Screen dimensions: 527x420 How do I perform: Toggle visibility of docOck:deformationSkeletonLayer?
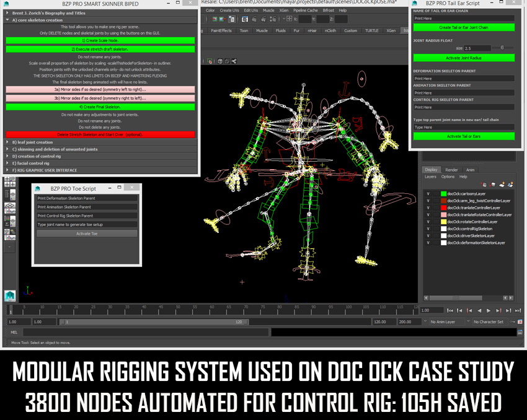pyautogui.click(x=428, y=243)
